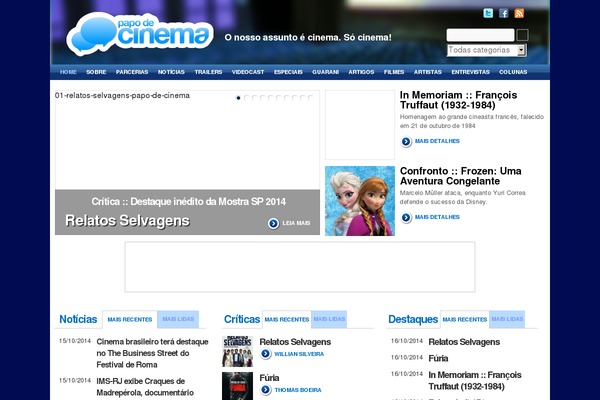Screen dimensions: 600x400
Task: Click arrow icon beside WILLIAN SILVEIRA
Action: (266, 354)
